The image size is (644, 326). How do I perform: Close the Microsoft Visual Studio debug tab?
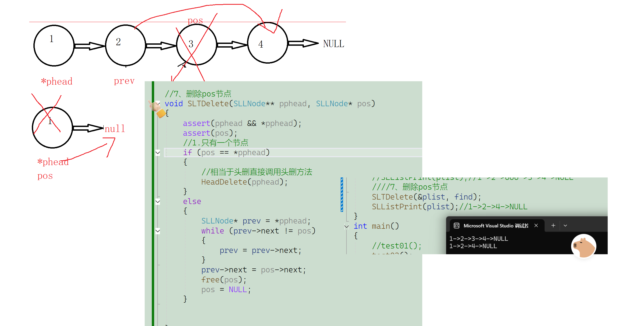(x=536, y=225)
